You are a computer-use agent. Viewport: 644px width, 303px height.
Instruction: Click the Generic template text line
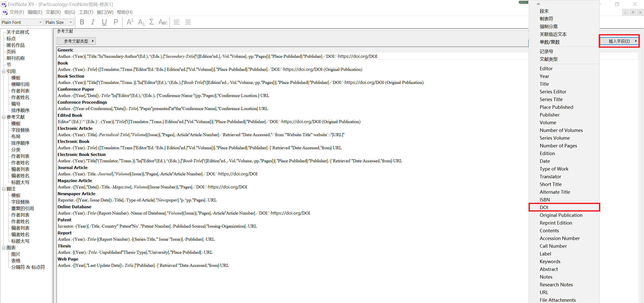(x=217, y=56)
